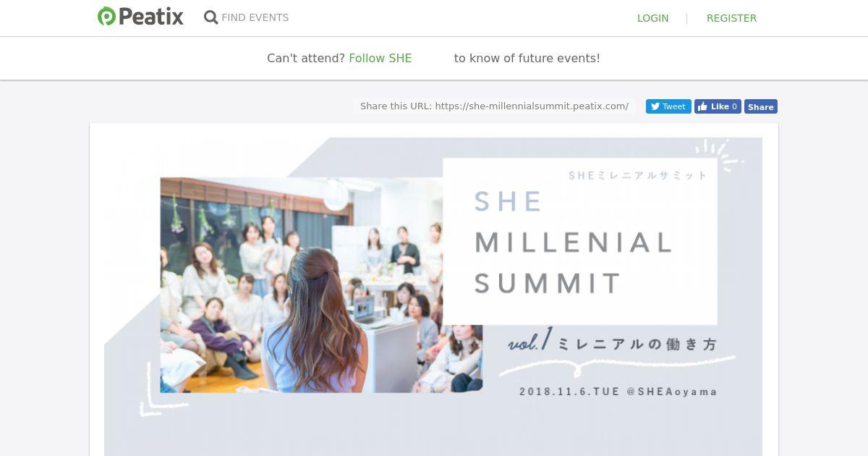Screen dimensions: 868x456
Task: Click the magnifying glass search icon
Action: 210,17
